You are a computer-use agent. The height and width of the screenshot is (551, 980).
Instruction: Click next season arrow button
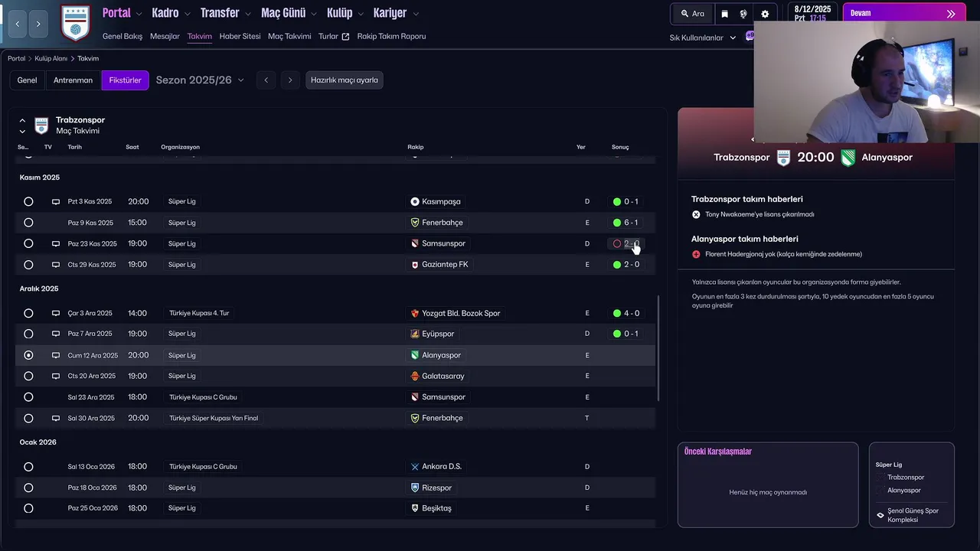[289, 80]
